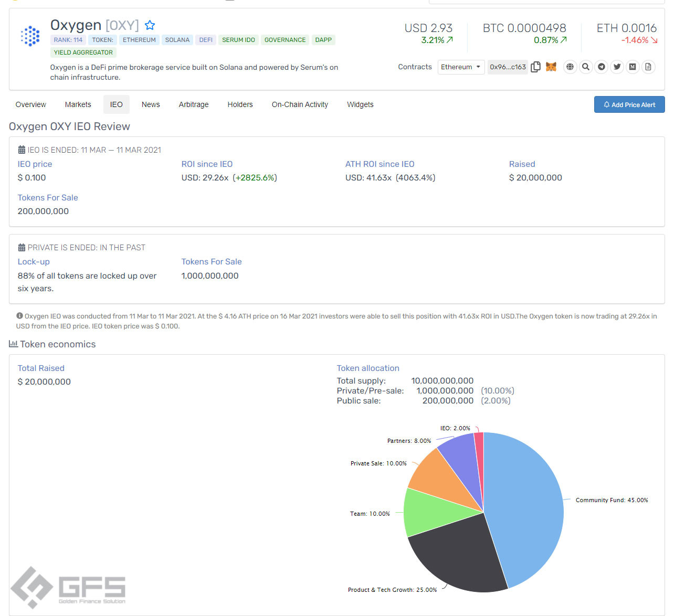Click the YIELD AGGREGATOR tag
This screenshot has width=675, height=616.
point(83,52)
